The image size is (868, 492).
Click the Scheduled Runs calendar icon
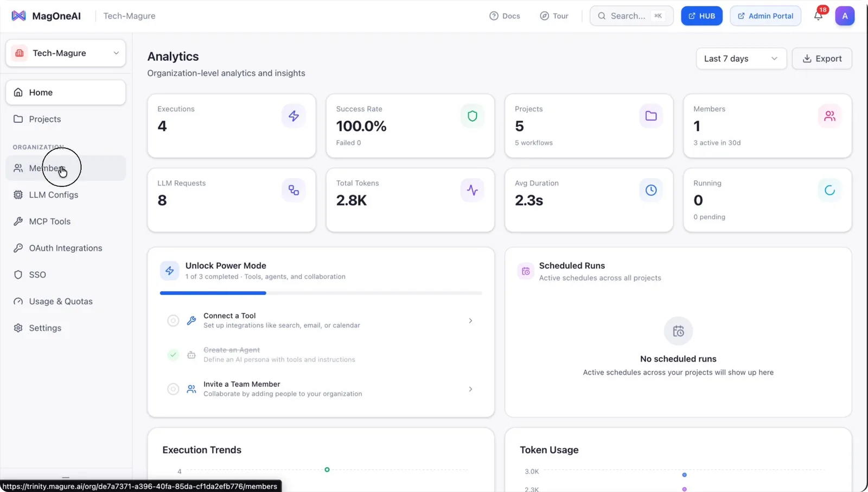[x=525, y=271]
